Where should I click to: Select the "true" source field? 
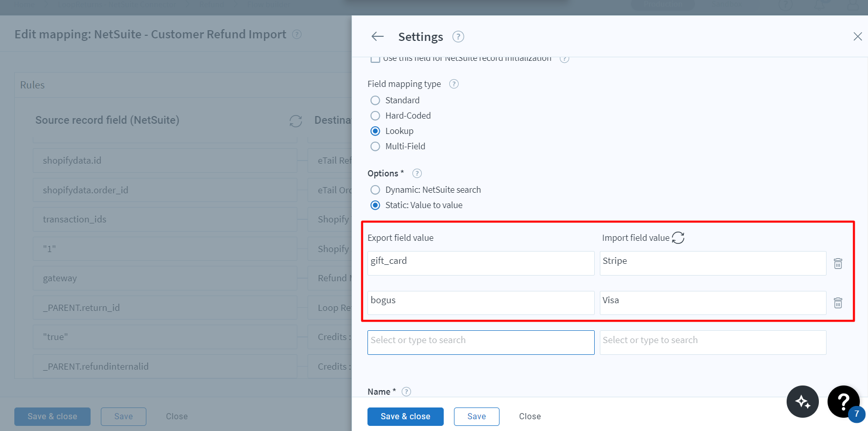(x=165, y=337)
